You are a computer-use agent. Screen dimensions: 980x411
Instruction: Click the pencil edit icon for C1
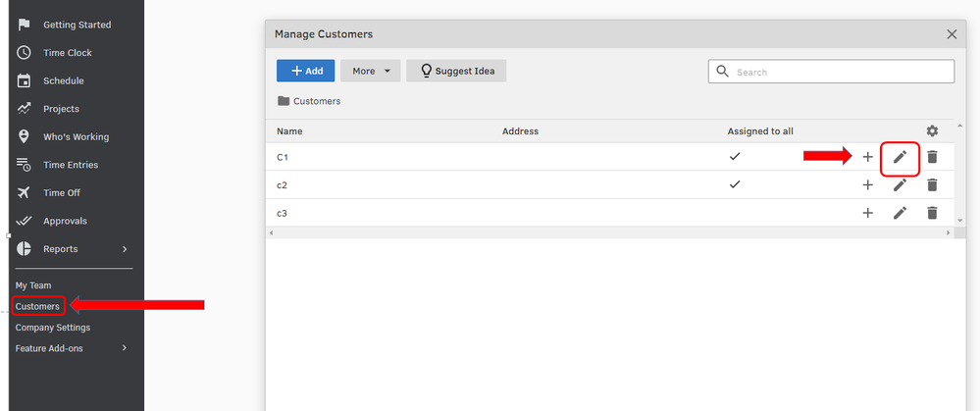point(900,157)
